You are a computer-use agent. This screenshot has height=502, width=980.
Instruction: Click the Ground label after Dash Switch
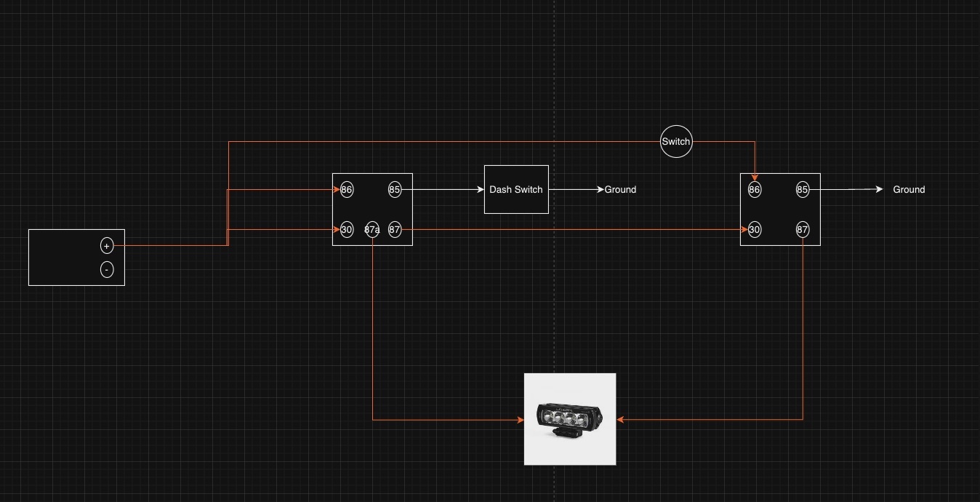(x=620, y=190)
